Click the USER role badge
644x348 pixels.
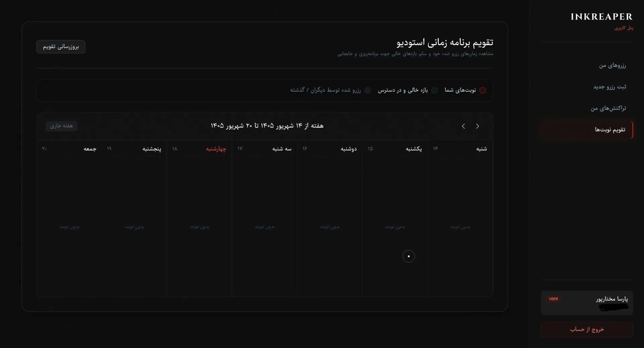(x=553, y=299)
